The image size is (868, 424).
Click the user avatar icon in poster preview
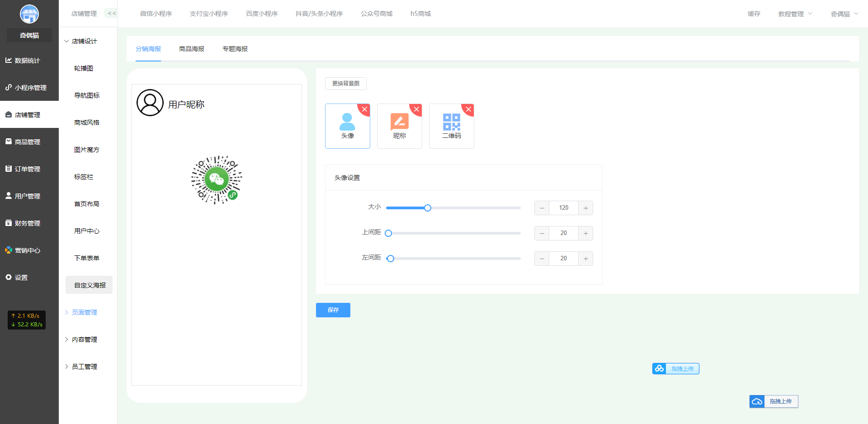point(150,103)
